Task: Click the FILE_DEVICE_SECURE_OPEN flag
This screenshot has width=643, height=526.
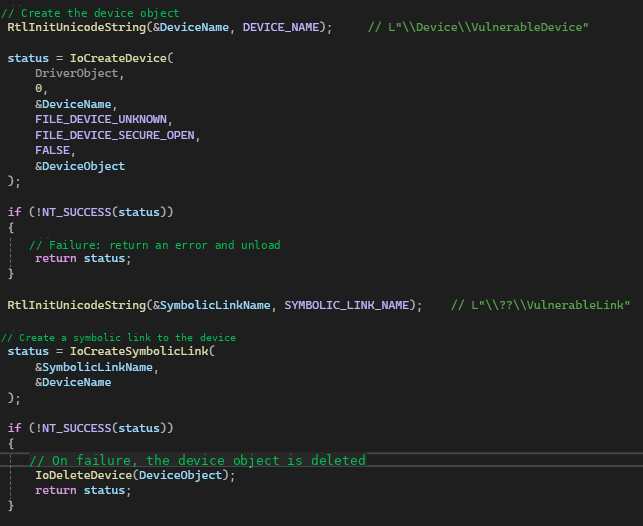Action: click(114, 135)
